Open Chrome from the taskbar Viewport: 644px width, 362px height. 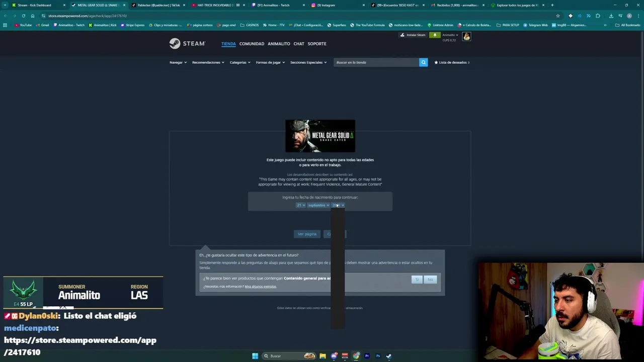[x=356, y=356]
